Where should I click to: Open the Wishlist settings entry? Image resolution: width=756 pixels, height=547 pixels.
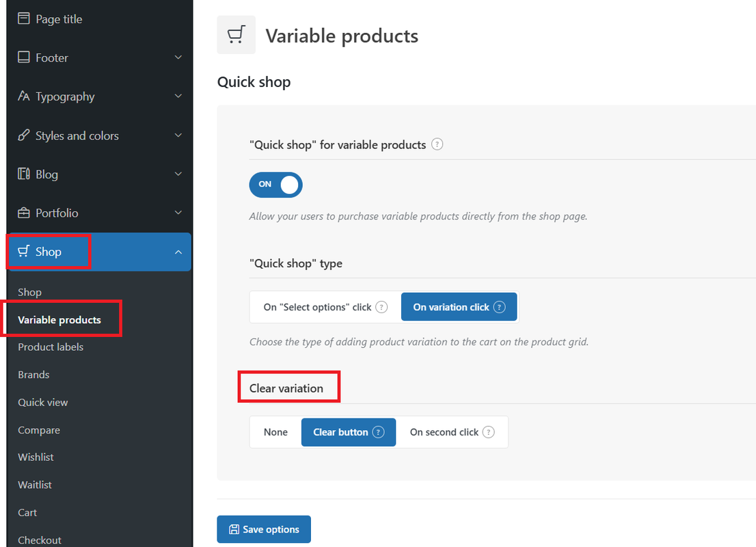tap(36, 457)
